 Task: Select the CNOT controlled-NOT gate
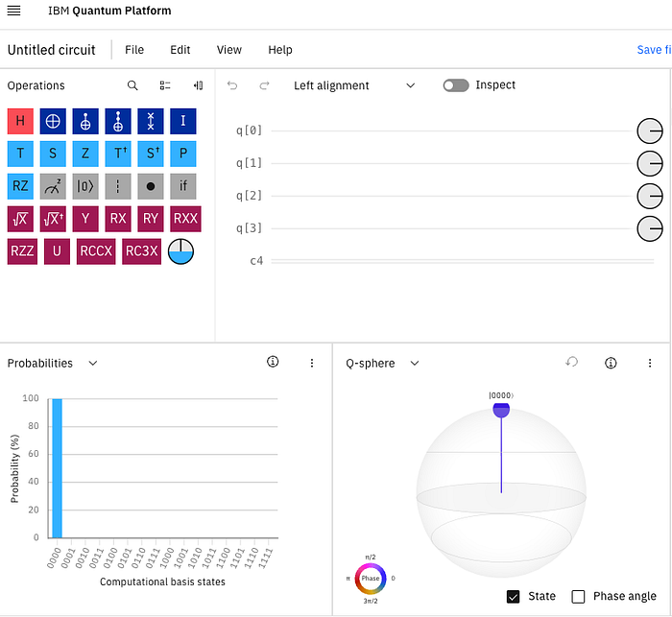point(85,121)
